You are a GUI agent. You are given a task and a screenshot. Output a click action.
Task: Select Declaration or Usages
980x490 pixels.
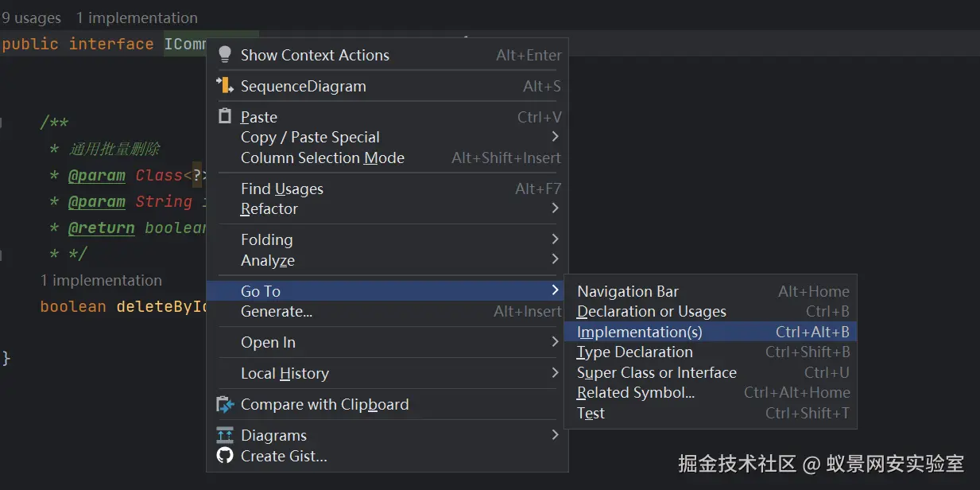tap(652, 312)
